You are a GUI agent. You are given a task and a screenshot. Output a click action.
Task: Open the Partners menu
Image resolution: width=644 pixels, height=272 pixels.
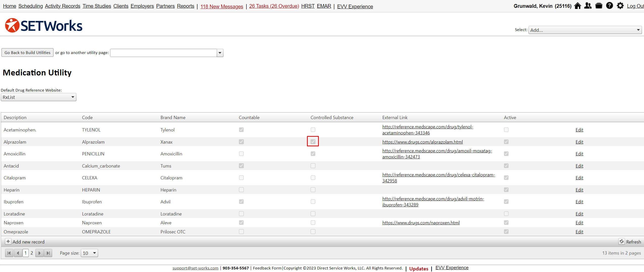point(165,6)
